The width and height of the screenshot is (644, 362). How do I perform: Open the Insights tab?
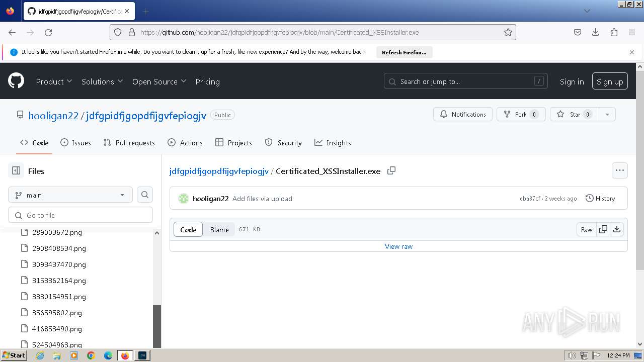[x=333, y=143]
